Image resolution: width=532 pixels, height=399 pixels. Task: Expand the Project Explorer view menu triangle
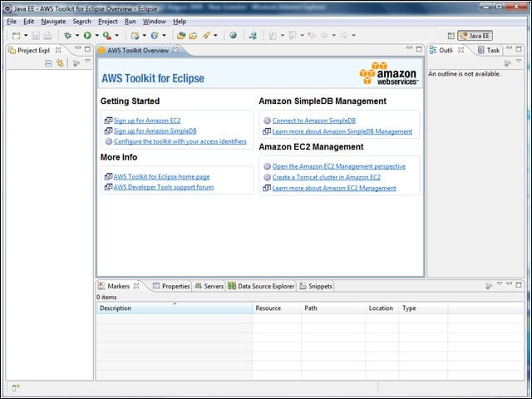tap(87, 61)
